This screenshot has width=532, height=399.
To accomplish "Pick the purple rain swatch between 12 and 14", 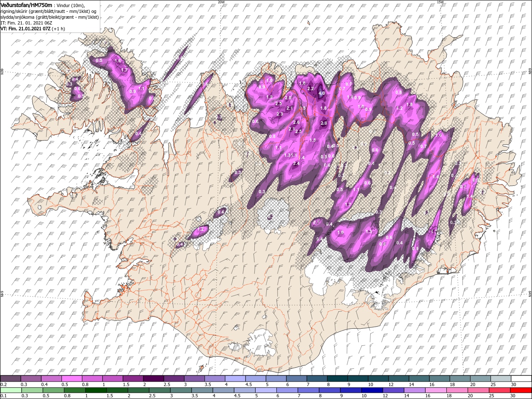I will [x=393, y=390].
